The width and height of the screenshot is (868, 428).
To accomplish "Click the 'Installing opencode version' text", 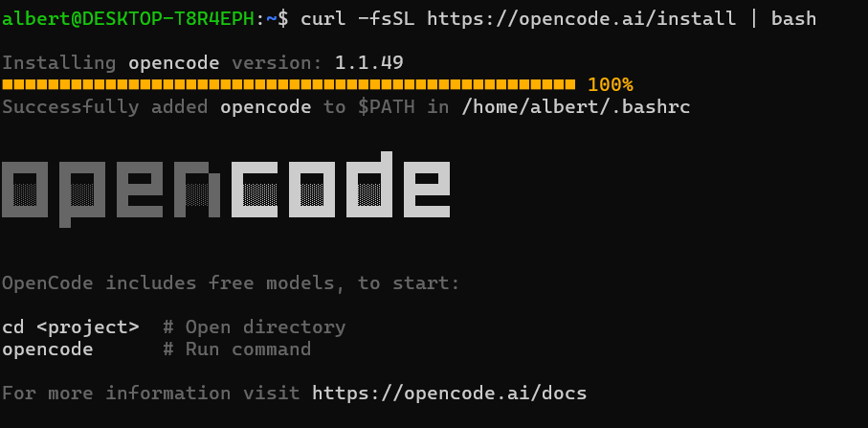I will 162,62.
